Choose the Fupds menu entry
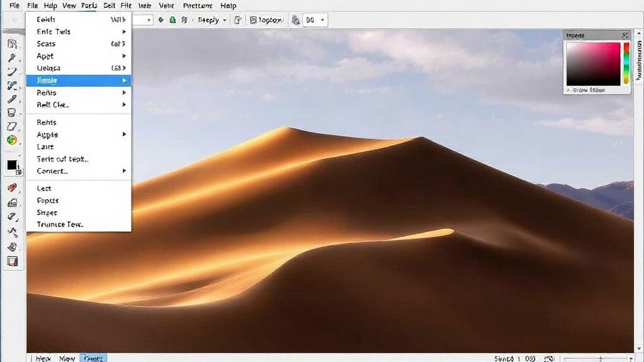This screenshot has width=644, height=362. [x=79, y=200]
